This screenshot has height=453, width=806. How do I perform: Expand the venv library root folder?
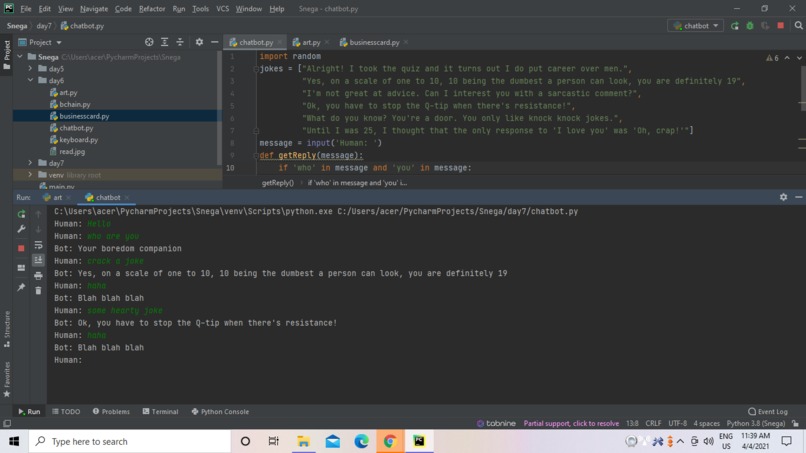click(x=30, y=175)
